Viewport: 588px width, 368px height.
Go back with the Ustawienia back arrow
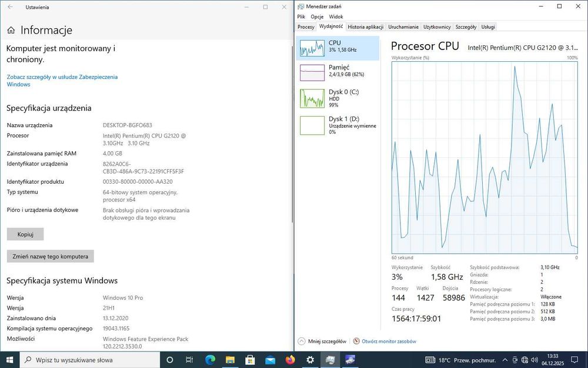point(10,6)
